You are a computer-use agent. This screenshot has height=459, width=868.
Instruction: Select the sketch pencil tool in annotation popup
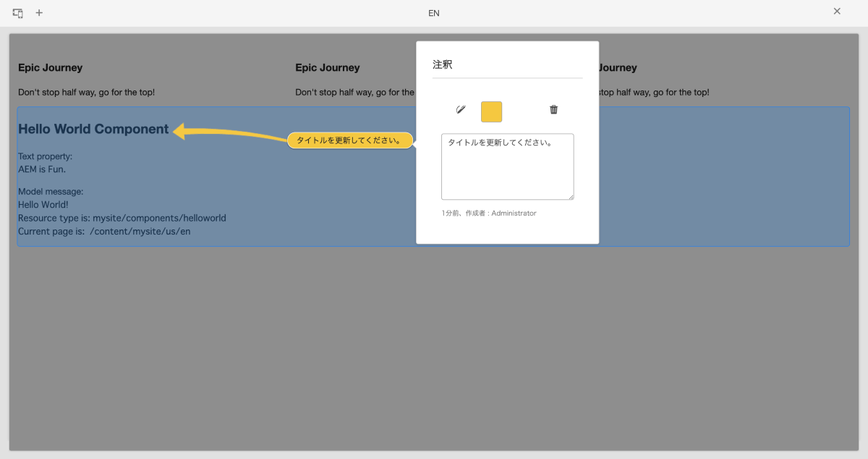pyautogui.click(x=461, y=110)
